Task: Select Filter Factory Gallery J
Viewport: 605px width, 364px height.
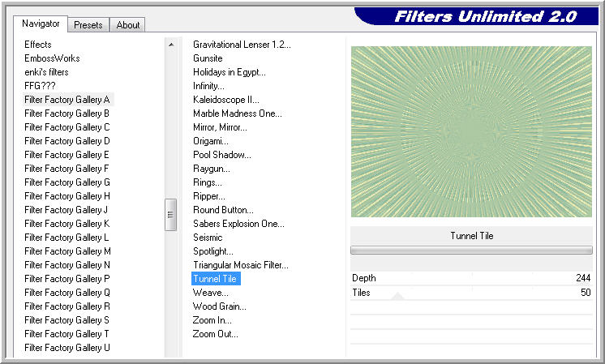Action: point(66,210)
